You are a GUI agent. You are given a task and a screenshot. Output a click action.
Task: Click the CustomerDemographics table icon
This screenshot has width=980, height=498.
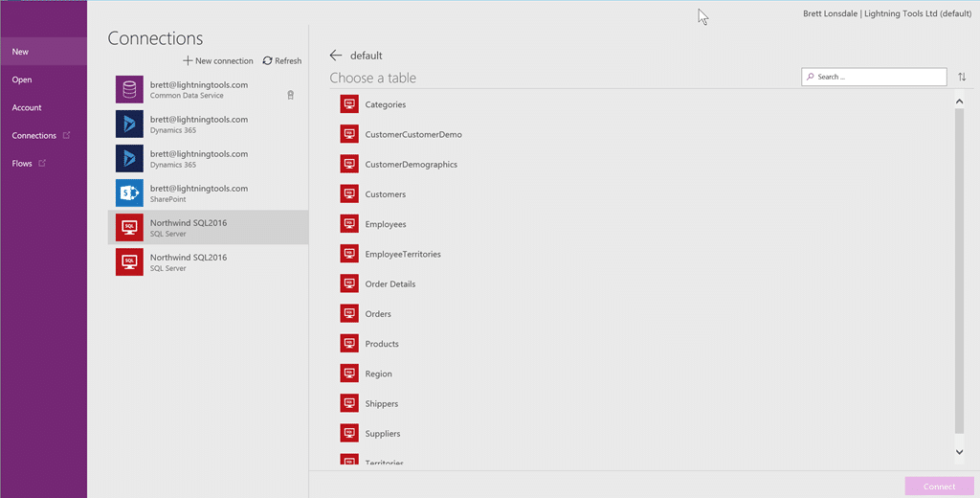pos(349,164)
